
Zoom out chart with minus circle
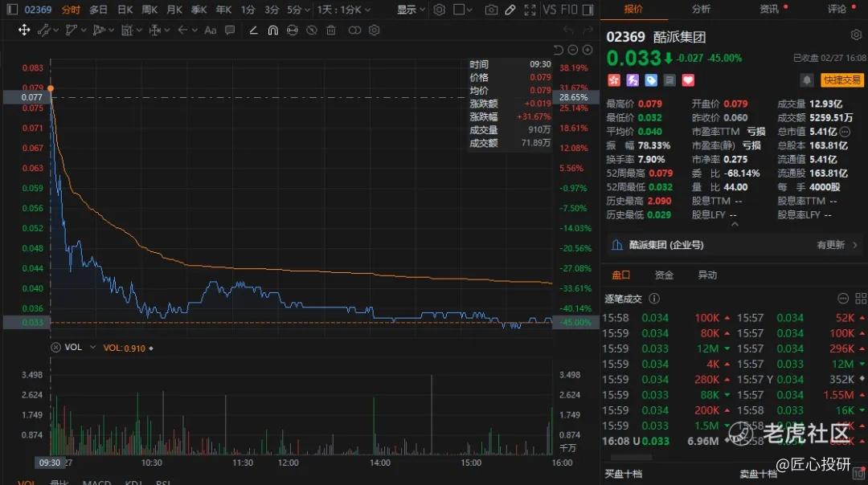[x=573, y=50]
